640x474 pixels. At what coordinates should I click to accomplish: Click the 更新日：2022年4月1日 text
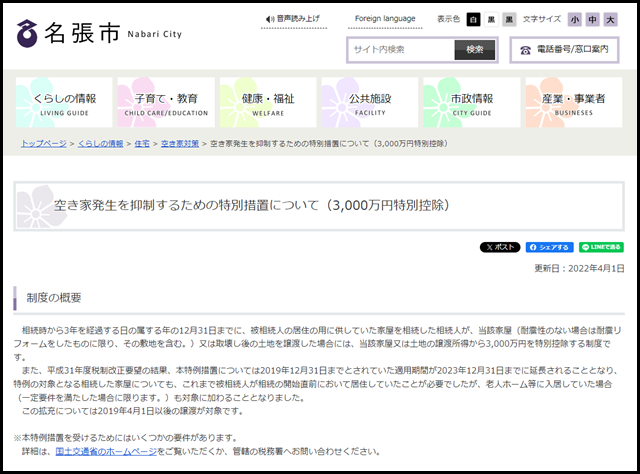tap(579, 269)
